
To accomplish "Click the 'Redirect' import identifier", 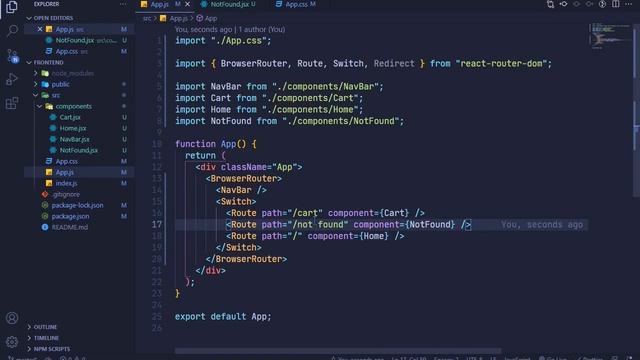I will (394, 64).
